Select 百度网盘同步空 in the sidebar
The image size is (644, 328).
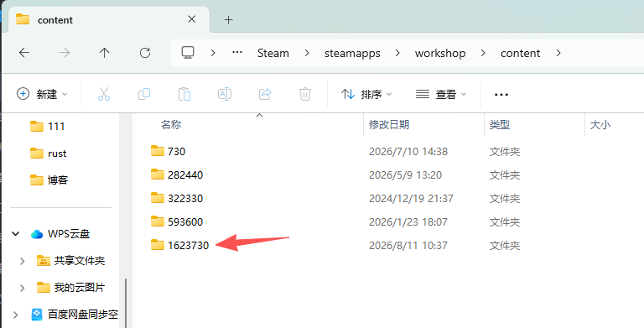pos(75,315)
